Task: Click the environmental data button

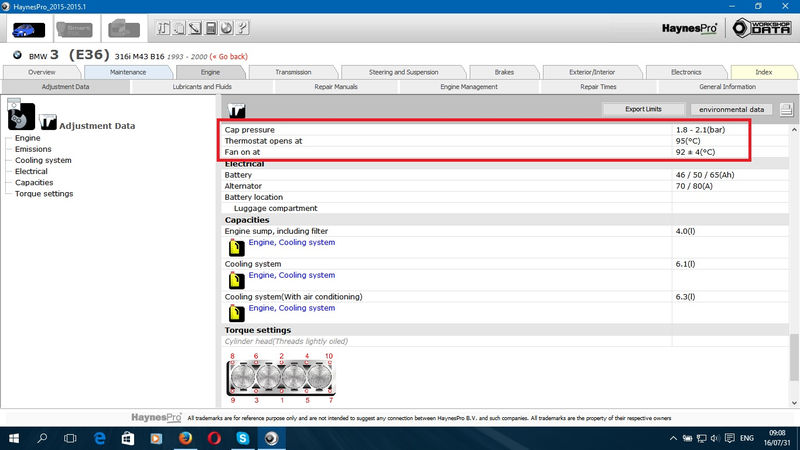Action: tap(731, 109)
